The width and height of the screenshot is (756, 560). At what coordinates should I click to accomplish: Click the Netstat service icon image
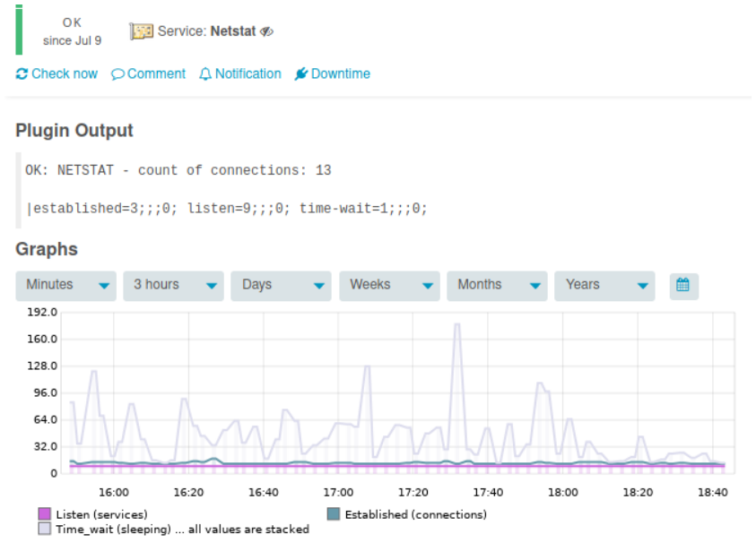[x=141, y=31]
